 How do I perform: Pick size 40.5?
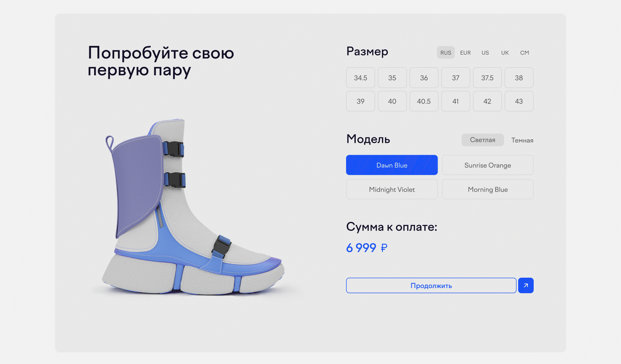pos(424,102)
